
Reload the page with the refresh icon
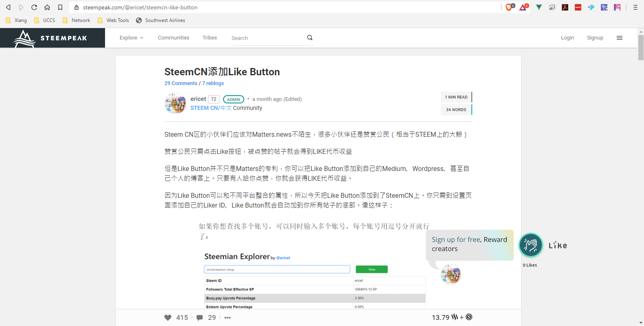34,7
